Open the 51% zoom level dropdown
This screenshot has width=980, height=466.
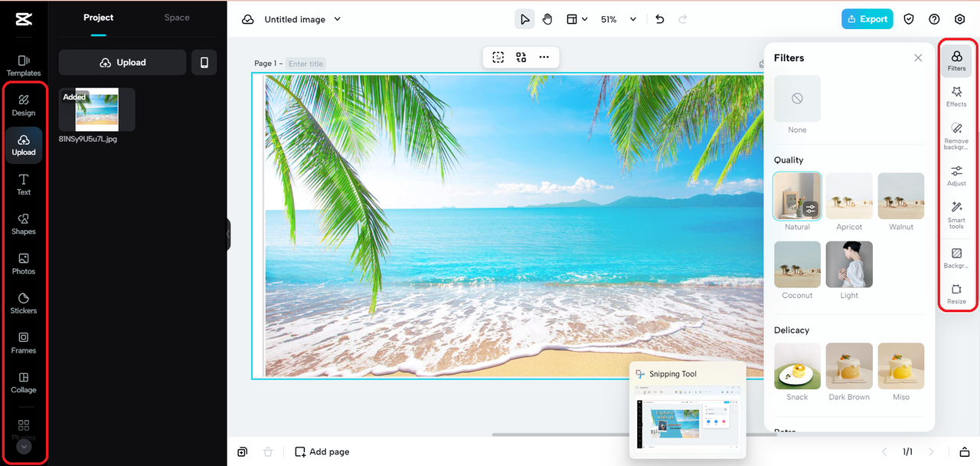point(618,19)
